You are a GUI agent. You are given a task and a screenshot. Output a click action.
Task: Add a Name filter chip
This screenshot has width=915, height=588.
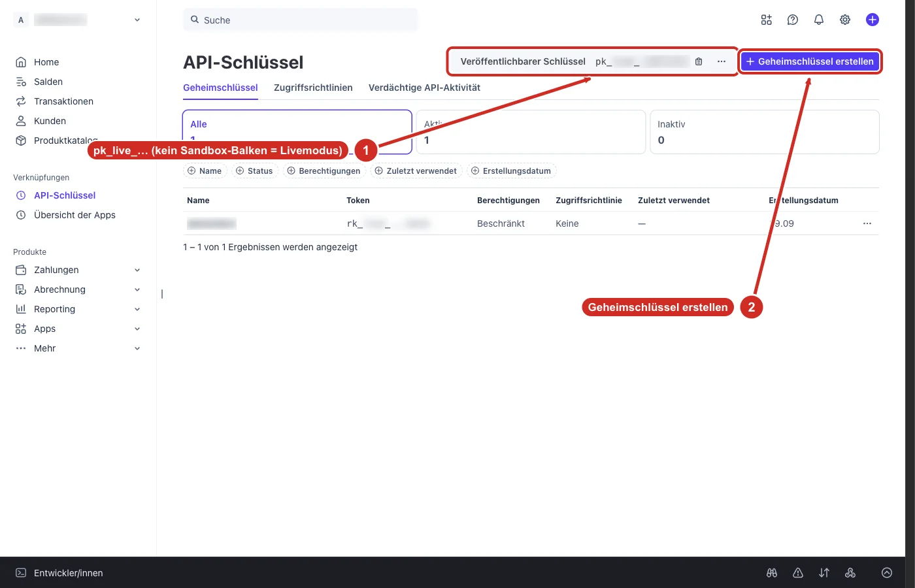205,171
